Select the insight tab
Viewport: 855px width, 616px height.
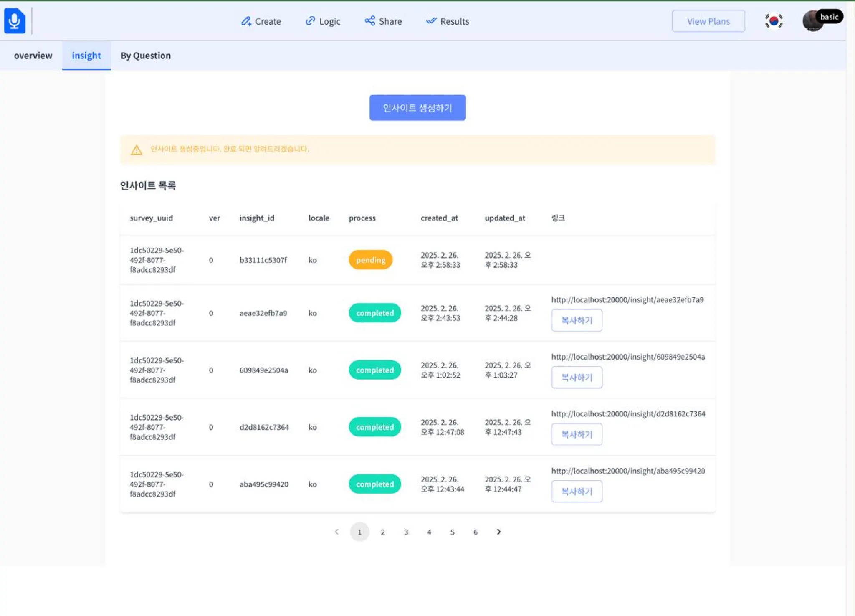(86, 56)
